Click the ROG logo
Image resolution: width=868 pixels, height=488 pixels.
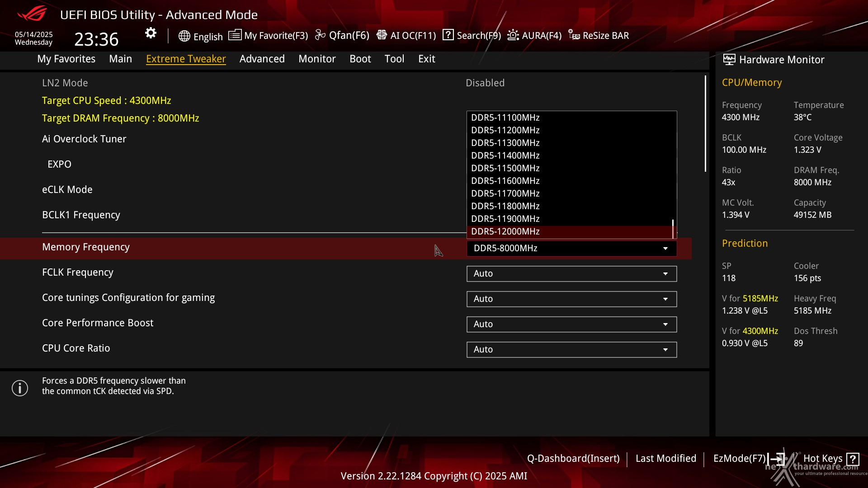click(32, 14)
